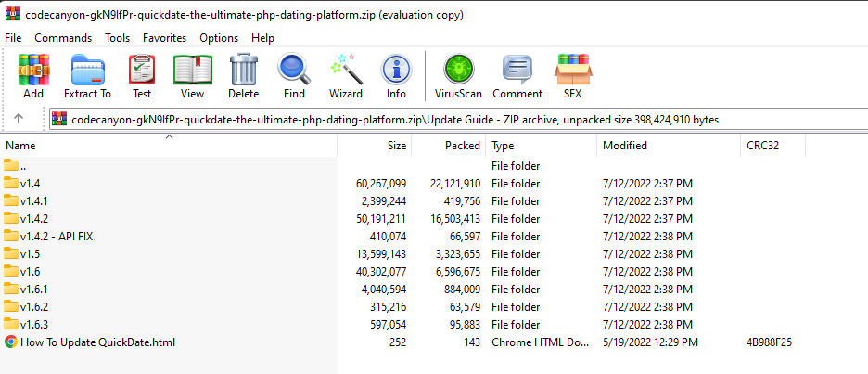Sort by the Size column header

375,145
